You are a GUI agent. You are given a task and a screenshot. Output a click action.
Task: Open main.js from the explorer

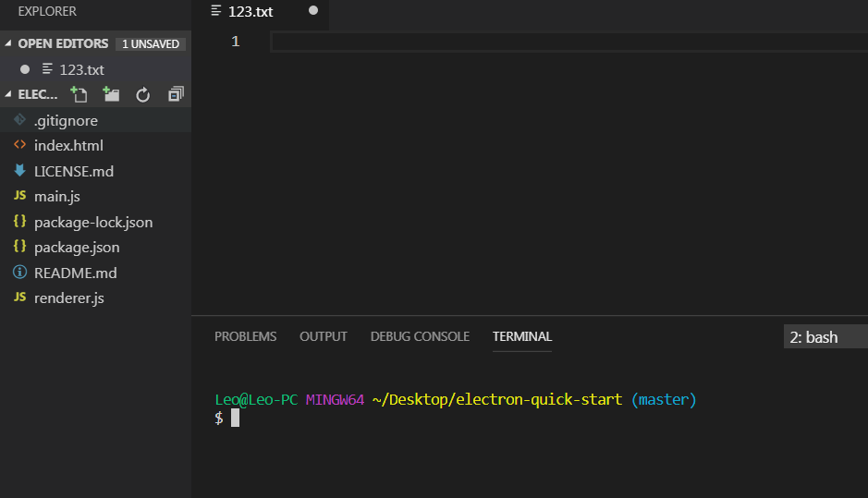pyautogui.click(x=96, y=197)
